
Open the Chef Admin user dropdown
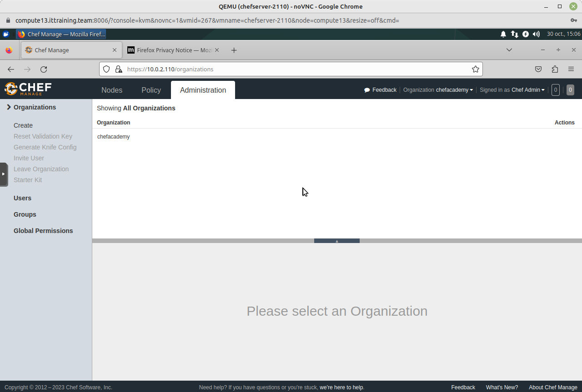(527, 90)
